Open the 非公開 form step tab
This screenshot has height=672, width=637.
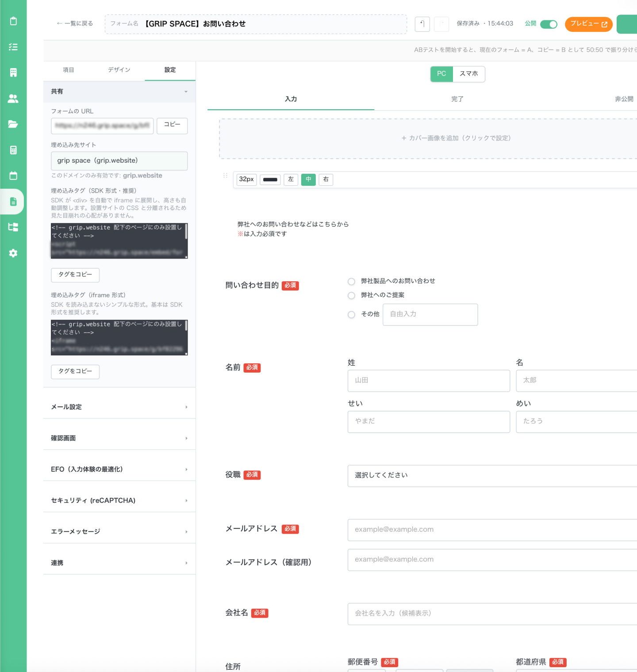pyautogui.click(x=624, y=99)
